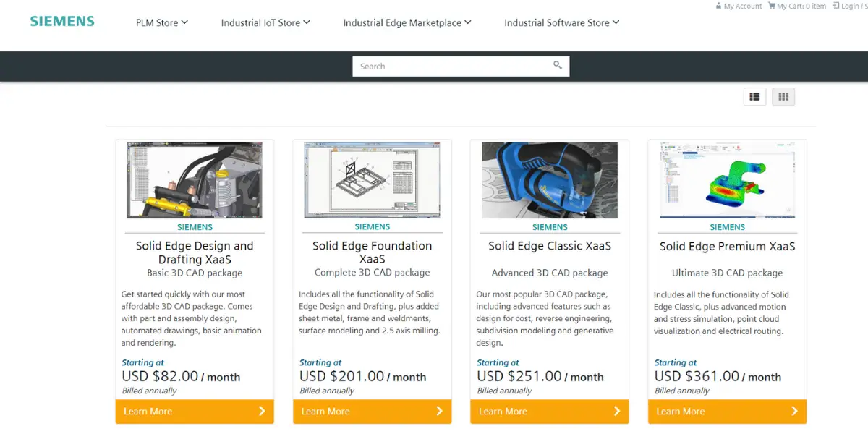Open Solid Edge Premium XaaS thumbnail
This screenshot has width=868, height=434.
pos(728,180)
